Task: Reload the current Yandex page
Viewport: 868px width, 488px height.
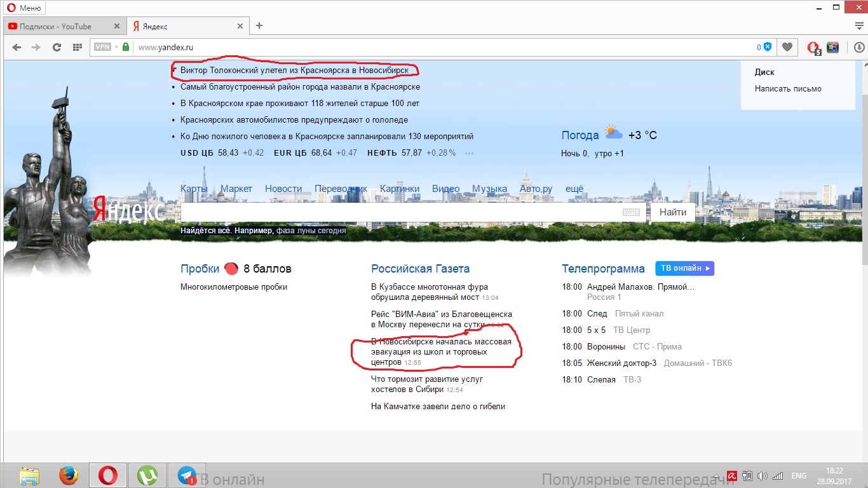Action: click(x=57, y=47)
